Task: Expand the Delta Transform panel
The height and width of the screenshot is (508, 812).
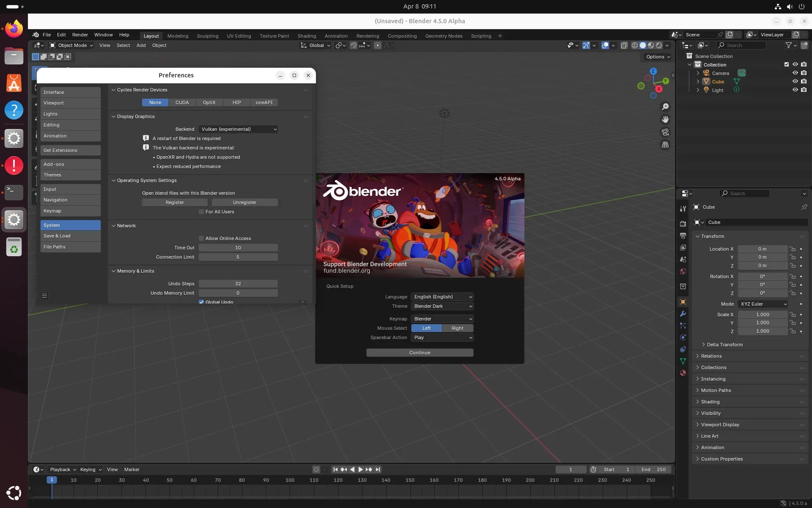Action: pyautogui.click(x=724, y=345)
